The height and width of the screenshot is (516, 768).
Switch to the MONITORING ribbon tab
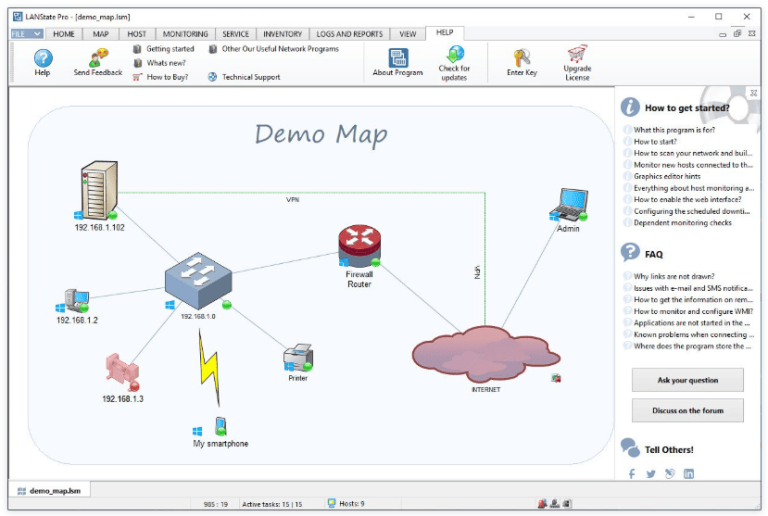click(x=185, y=34)
